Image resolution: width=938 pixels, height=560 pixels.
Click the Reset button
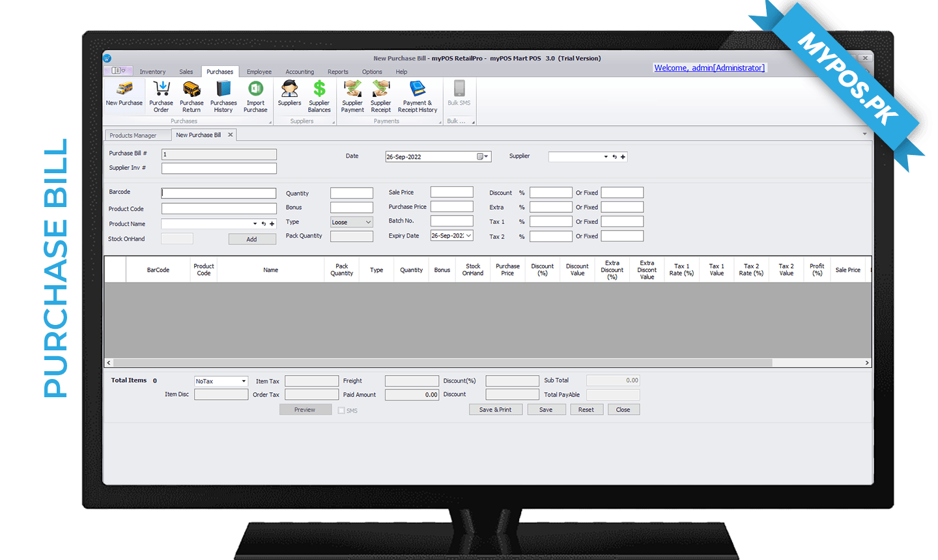[x=586, y=410]
